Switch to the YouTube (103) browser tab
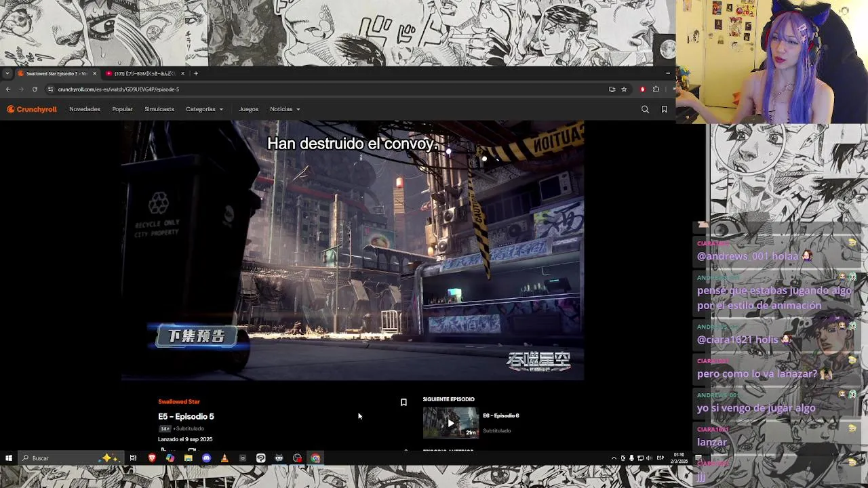Viewport: 868px width, 488px height. 144,73
